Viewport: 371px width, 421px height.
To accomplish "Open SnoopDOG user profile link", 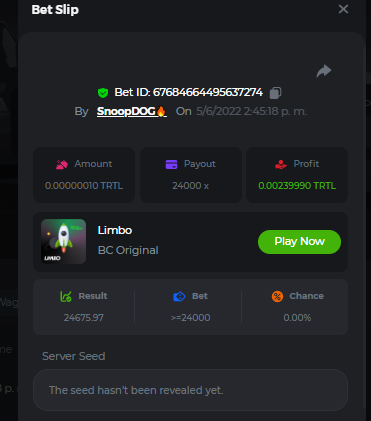I will [x=132, y=111].
